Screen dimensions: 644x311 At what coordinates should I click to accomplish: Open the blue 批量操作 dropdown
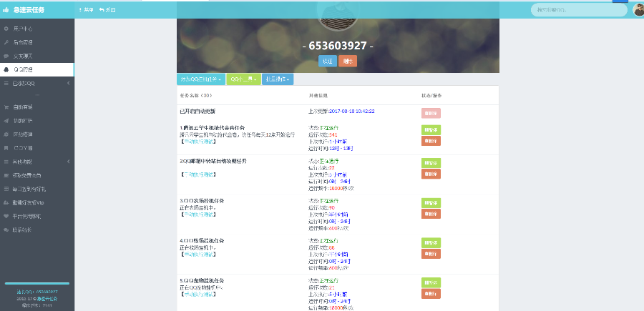pyautogui.click(x=278, y=79)
